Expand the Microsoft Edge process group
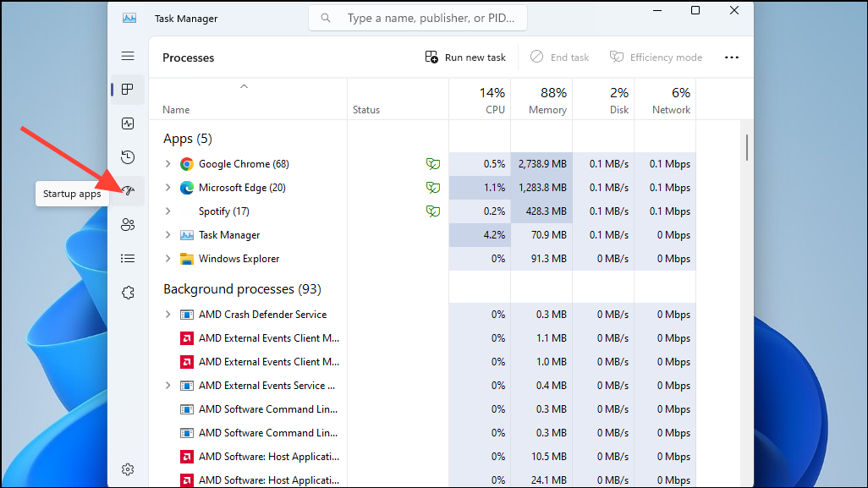Screen dimensions: 868x488 [168, 188]
